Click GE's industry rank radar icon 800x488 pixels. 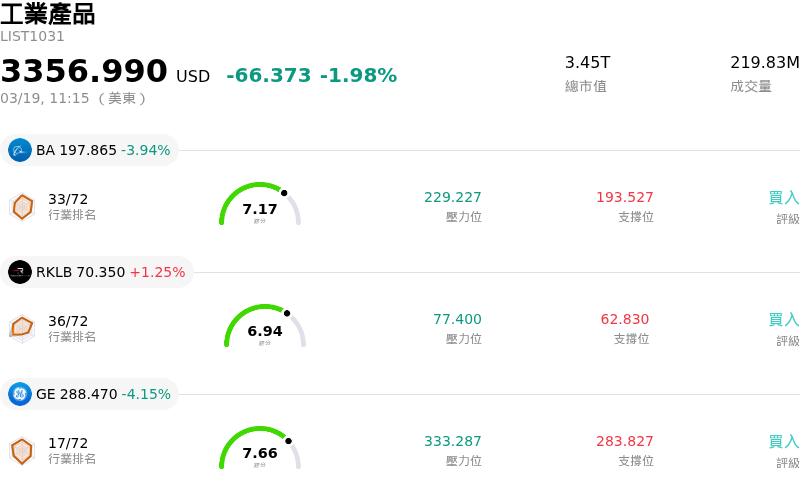(x=22, y=450)
